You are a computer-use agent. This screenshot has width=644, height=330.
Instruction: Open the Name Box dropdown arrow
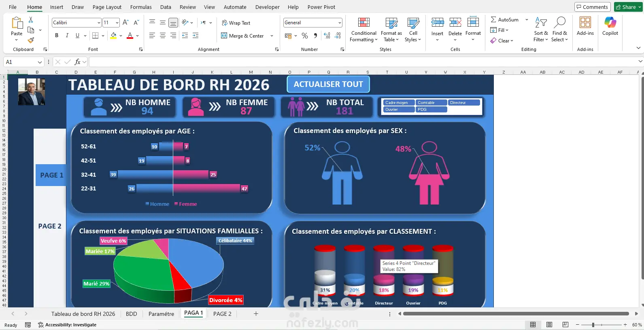(40, 62)
